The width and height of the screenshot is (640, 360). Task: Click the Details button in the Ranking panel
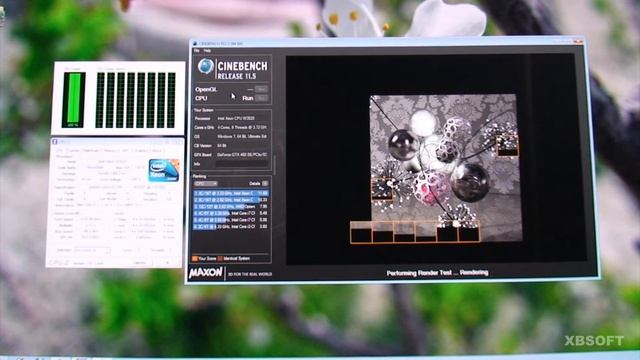point(265,184)
